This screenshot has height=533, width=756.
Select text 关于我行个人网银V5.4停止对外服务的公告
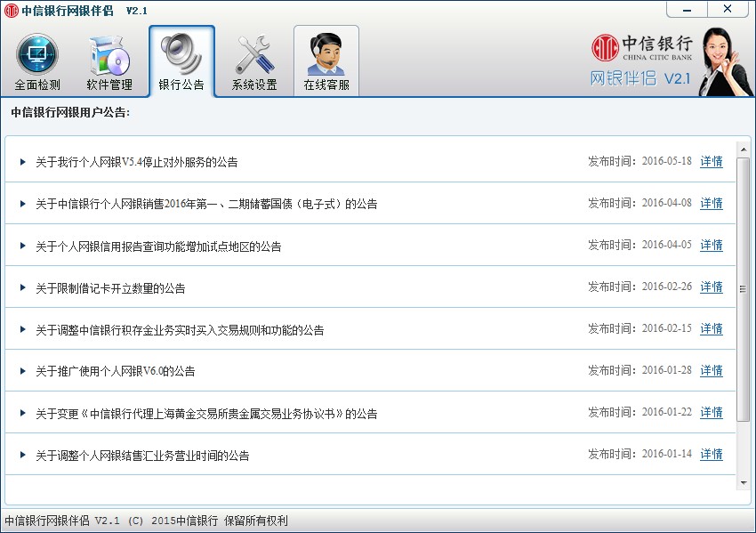click(136, 162)
